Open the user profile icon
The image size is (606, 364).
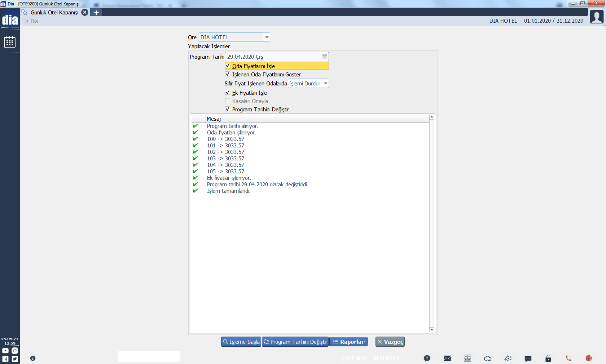597,17
